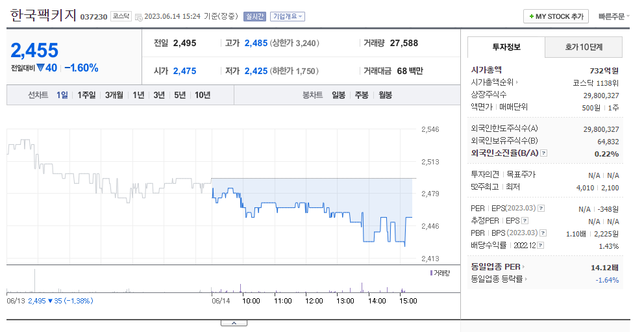Switch to the 호가10단계 tab
The height and width of the screenshot is (332, 644).
(x=584, y=47)
